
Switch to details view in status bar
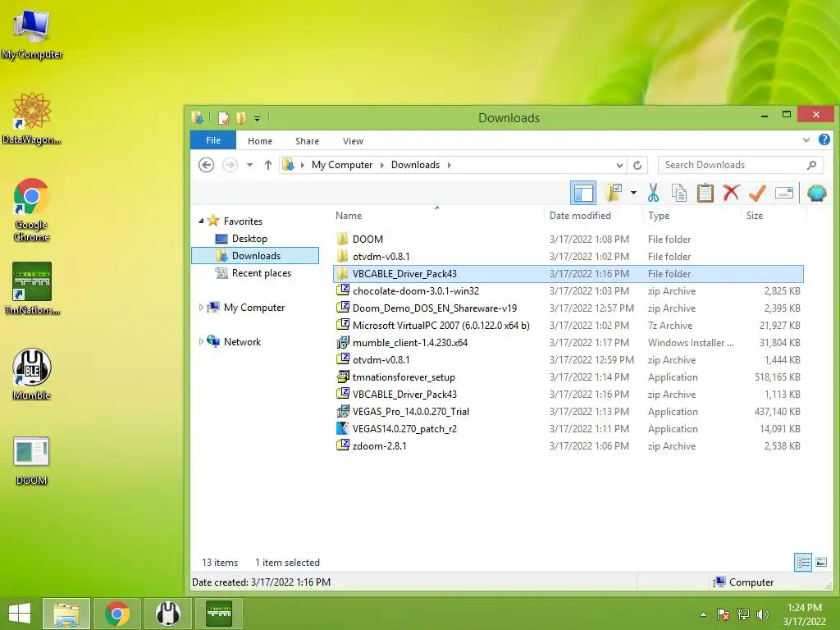click(x=802, y=562)
